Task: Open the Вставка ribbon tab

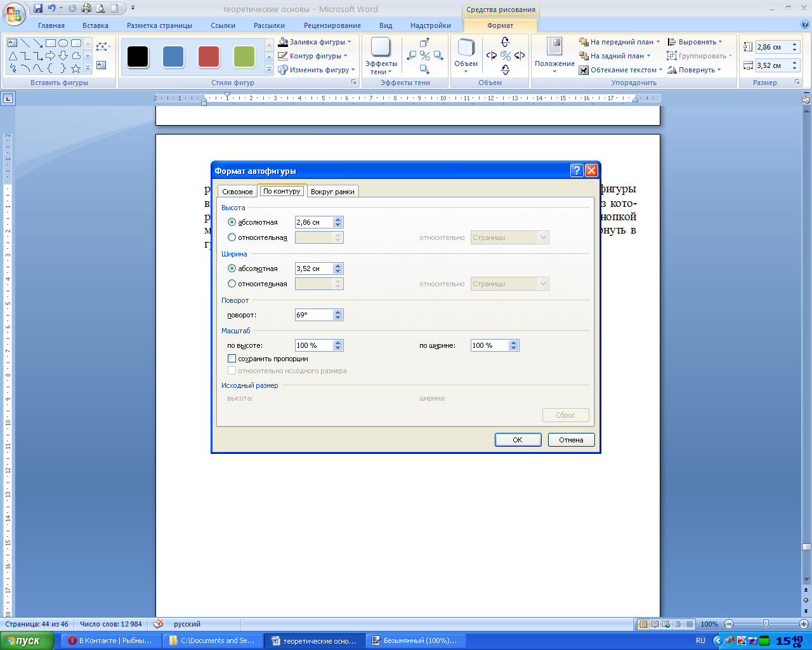Action: point(95,25)
